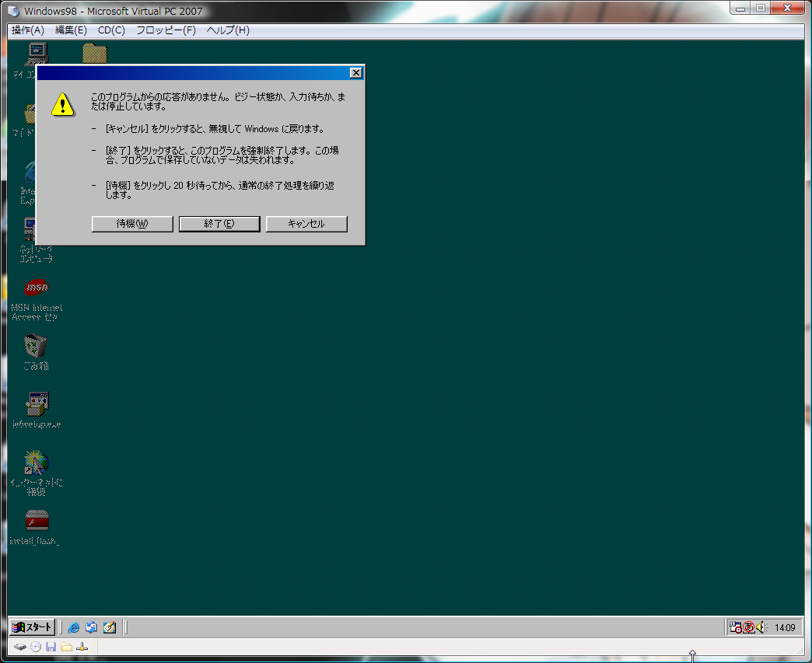The width and height of the screenshot is (812, 663).
Task: Launch Internet Explorer from quick launch
Action: tap(74, 627)
